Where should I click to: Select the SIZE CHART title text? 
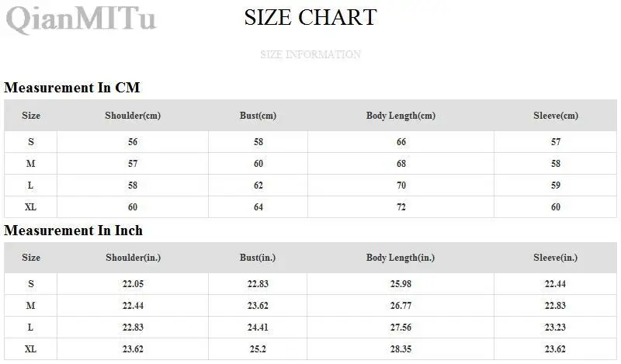(x=310, y=17)
